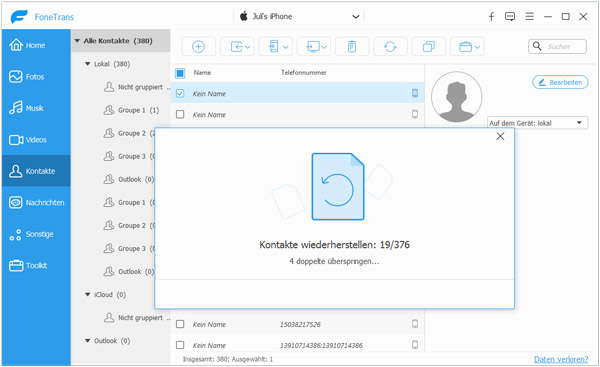600x367 pixels.
Task: Click device icon in second Kein Name row
Action: (x=415, y=114)
